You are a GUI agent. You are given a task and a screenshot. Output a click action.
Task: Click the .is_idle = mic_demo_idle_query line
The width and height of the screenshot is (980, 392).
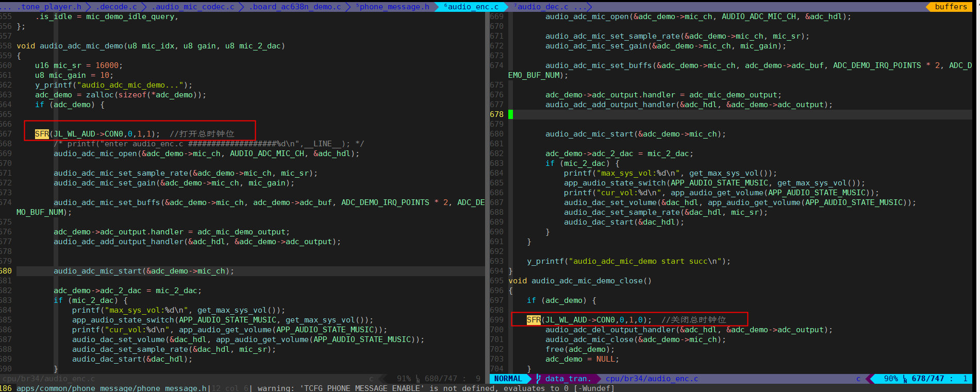107,16
